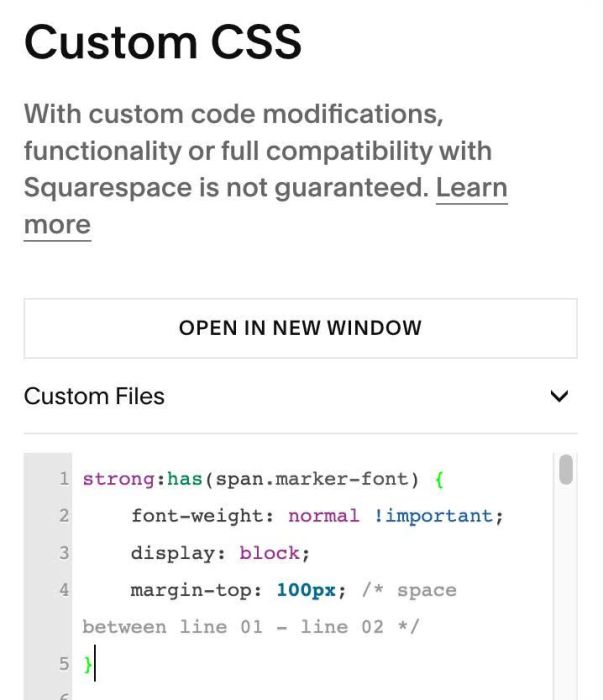Click the Custom CSS heading
This screenshot has width=603, height=700.
click(x=163, y=42)
